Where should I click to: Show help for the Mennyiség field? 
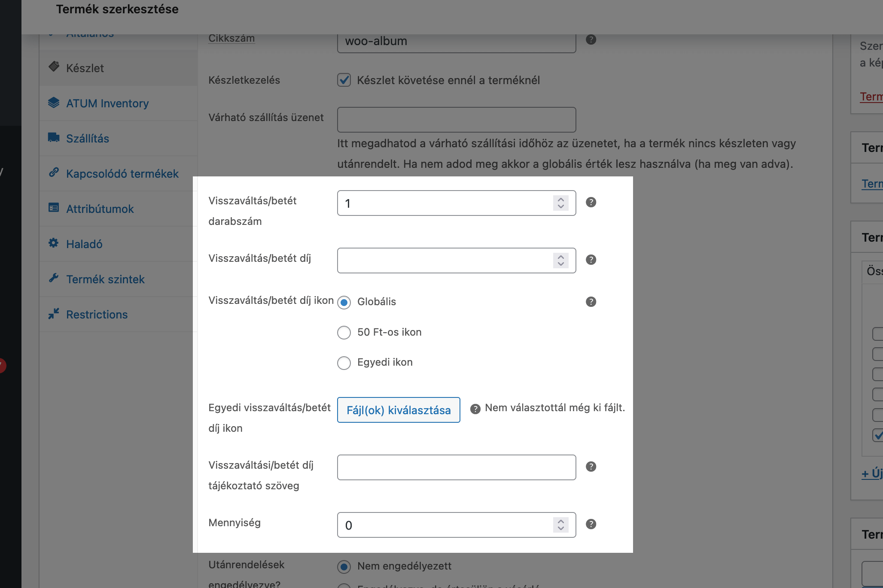[x=591, y=524]
